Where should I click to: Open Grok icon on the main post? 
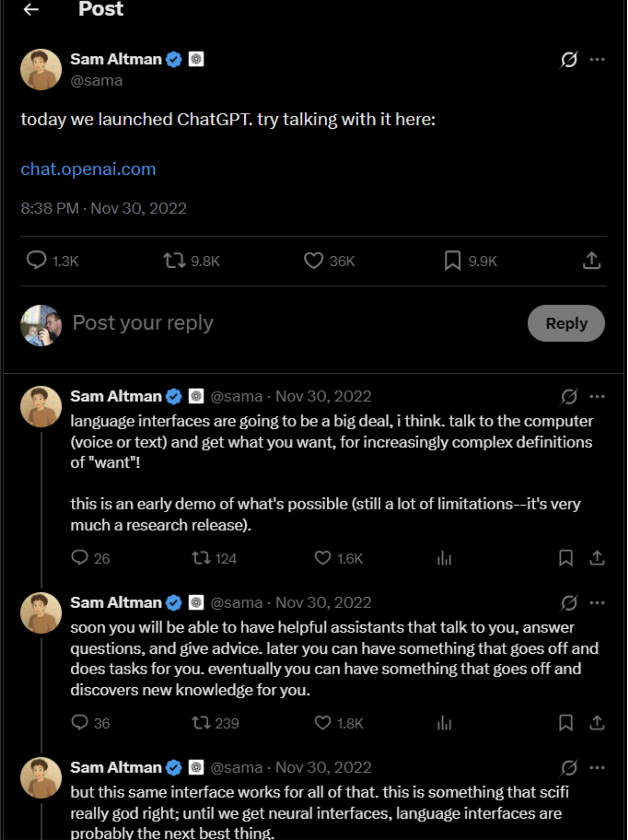click(569, 60)
